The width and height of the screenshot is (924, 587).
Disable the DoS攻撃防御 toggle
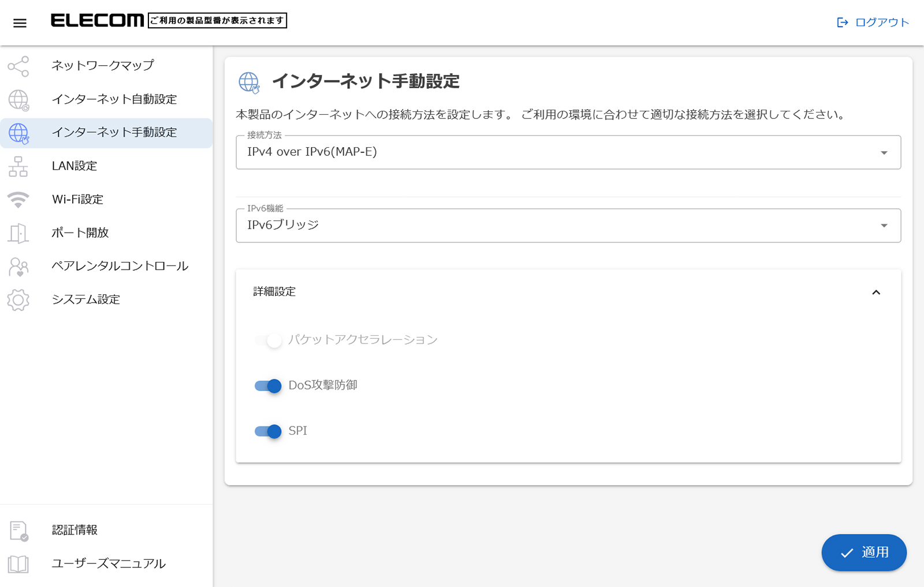click(268, 386)
